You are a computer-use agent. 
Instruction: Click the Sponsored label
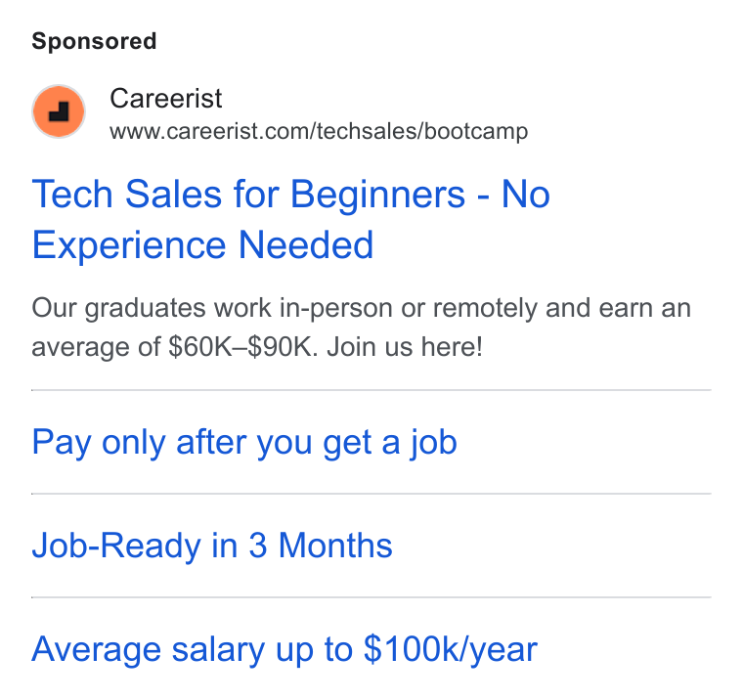(94, 41)
